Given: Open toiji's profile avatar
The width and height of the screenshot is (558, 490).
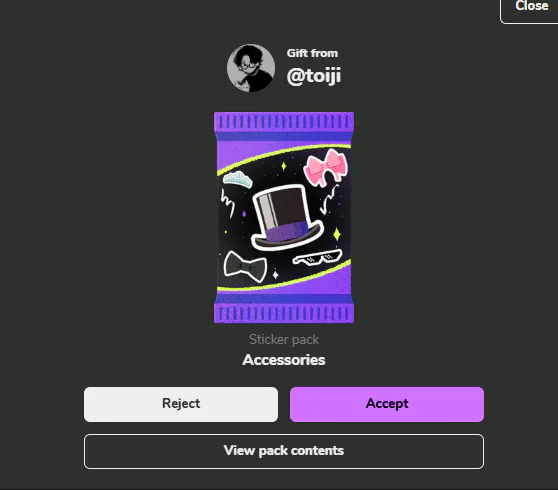Looking at the screenshot, I should coord(251,68).
